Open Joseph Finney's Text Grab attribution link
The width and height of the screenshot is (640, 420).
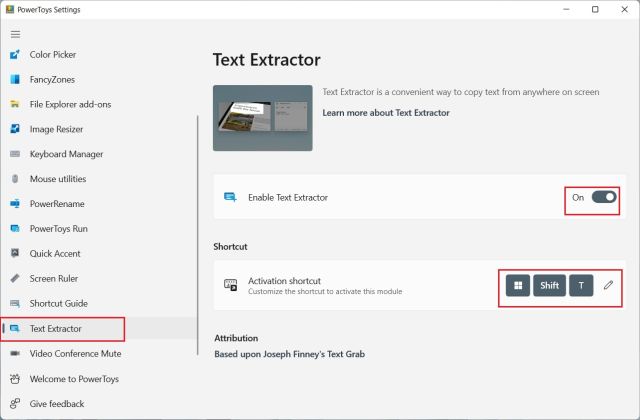(x=289, y=354)
